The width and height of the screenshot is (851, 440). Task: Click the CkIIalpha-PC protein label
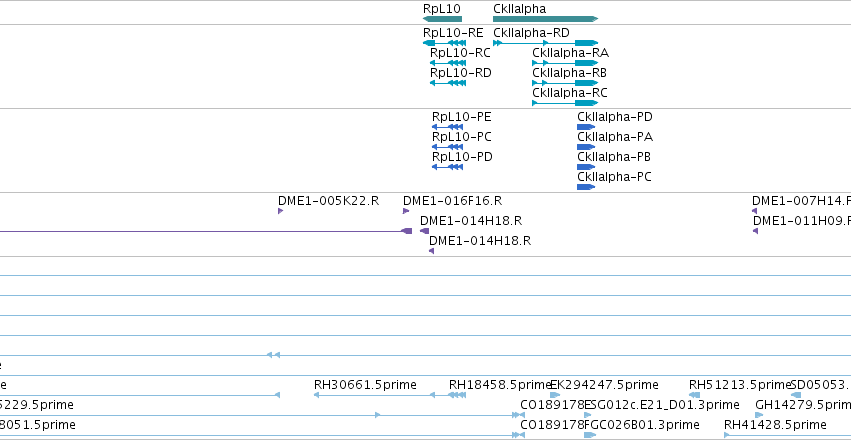pos(614,177)
